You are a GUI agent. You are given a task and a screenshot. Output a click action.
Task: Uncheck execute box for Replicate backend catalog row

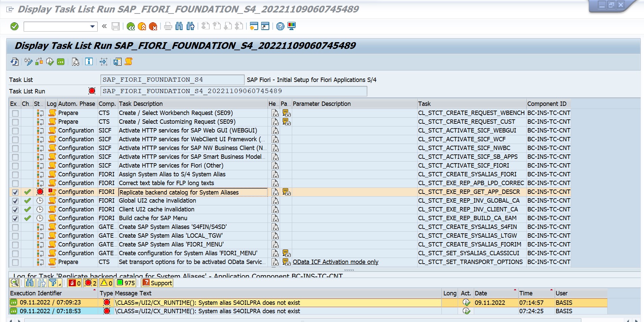[x=15, y=192]
